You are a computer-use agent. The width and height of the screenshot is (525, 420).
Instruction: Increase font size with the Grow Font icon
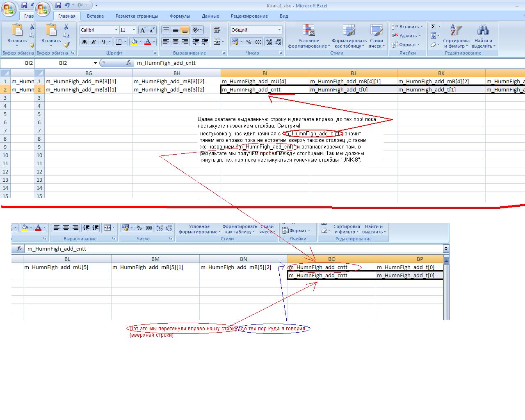(x=143, y=30)
